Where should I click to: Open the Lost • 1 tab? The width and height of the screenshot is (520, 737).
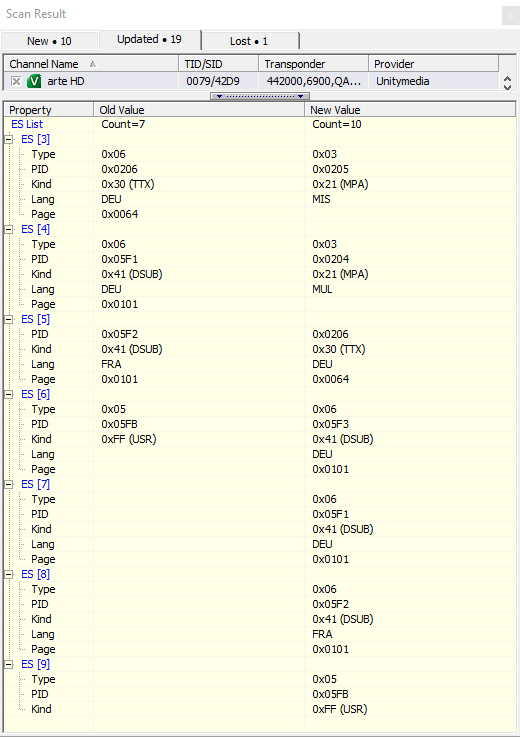tap(249, 41)
